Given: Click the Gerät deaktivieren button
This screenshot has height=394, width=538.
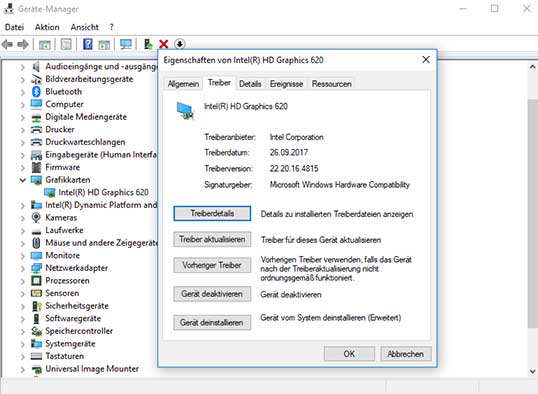Looking at the screenshot, I should [x=212, y=294].
